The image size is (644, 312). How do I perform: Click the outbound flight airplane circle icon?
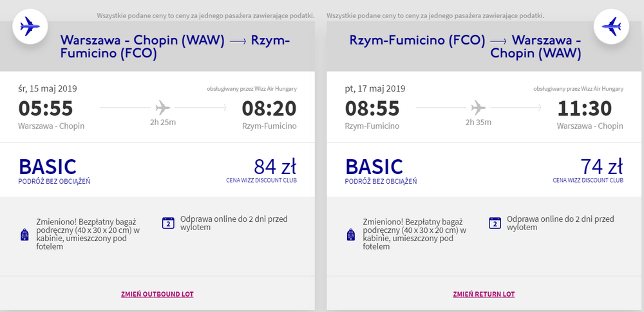(x=30, y=26)
